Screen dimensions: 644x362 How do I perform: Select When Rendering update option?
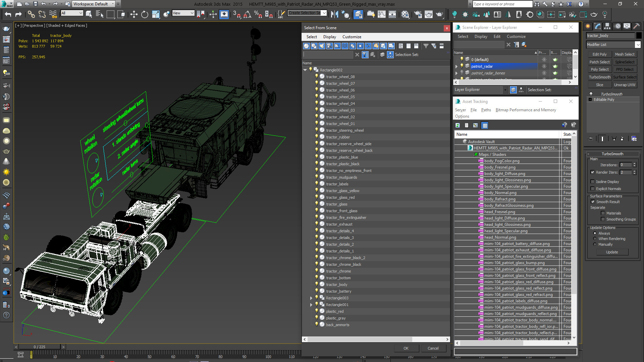(x=595, y=239)
